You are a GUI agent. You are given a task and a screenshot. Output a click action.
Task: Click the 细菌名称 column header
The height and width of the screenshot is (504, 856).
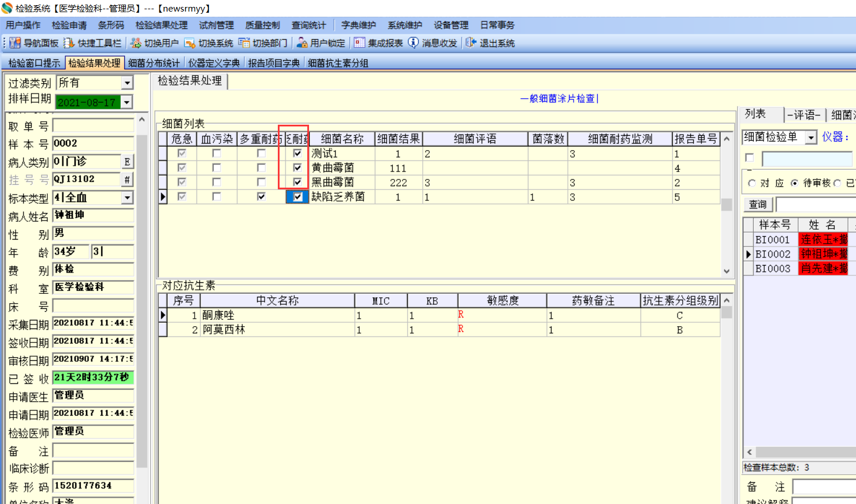pyautogui.click(x=342, y=139)
